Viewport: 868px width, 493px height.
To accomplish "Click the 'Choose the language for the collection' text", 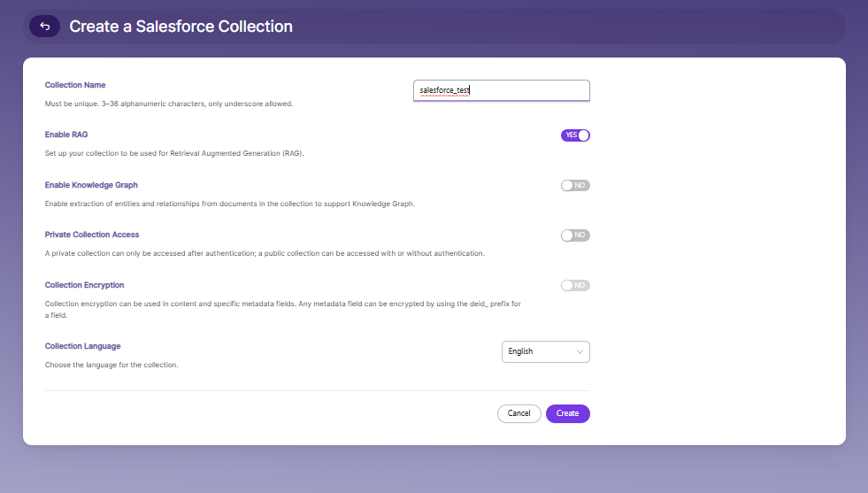I will point(111,365).
